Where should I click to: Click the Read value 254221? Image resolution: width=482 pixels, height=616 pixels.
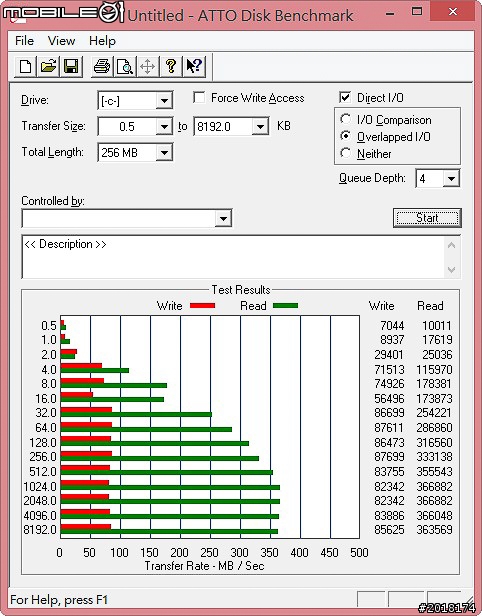[x=434, y=413]
